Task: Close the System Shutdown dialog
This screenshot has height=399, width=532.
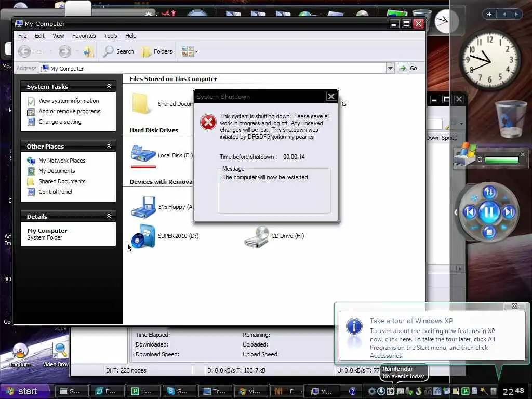Action: [331, 96]
